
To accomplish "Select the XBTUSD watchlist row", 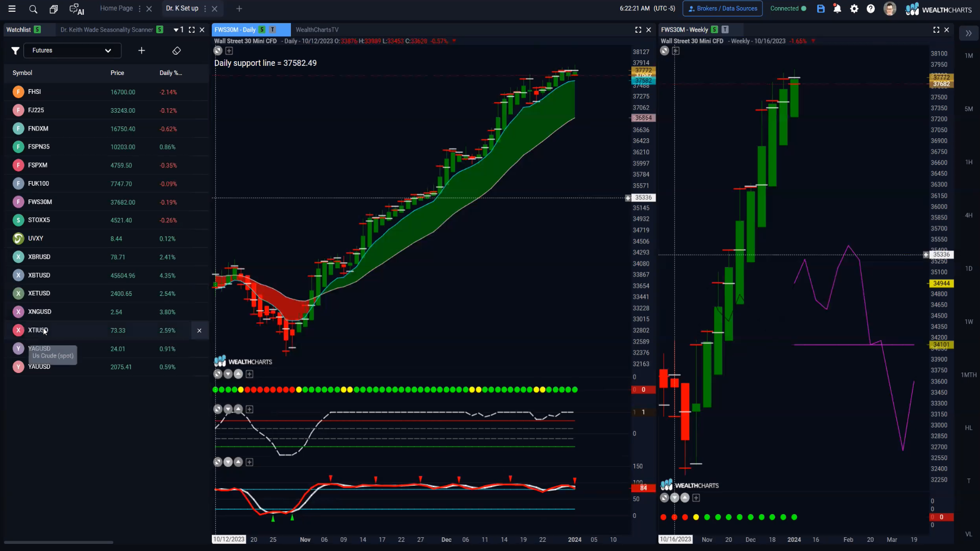I will [106, 275].
